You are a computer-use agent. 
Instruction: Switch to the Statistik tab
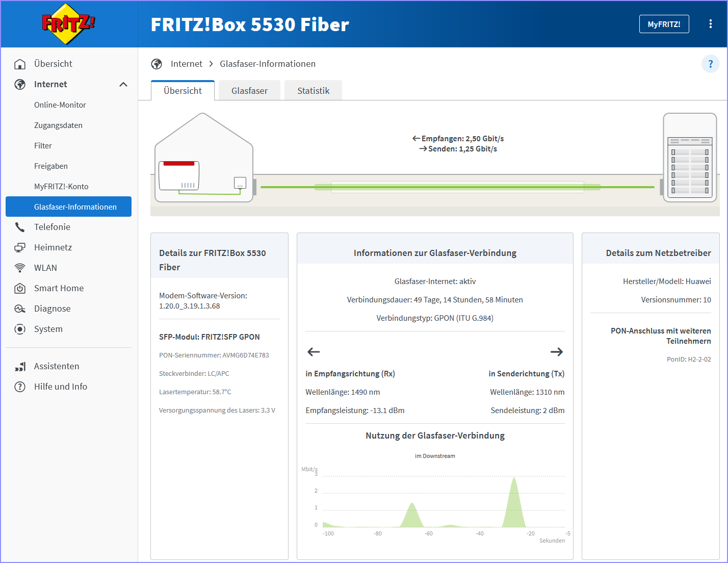click(x=313, y=90)
